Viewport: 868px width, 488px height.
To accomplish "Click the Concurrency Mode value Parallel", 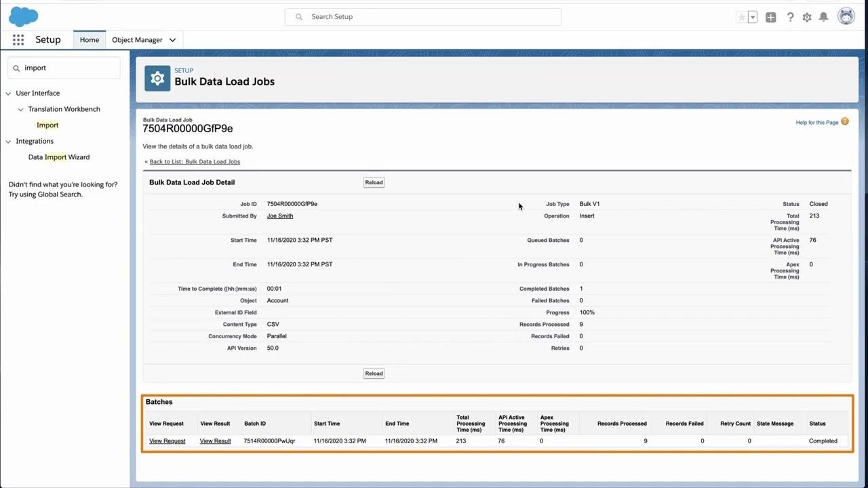I will 277,336.
